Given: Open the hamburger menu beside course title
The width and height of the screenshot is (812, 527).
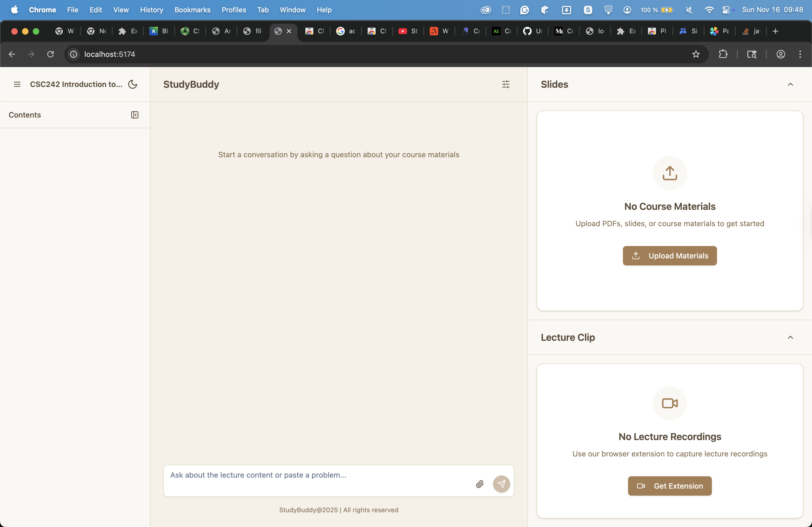Looking at the screenshot, I should (x=17, y=84).
